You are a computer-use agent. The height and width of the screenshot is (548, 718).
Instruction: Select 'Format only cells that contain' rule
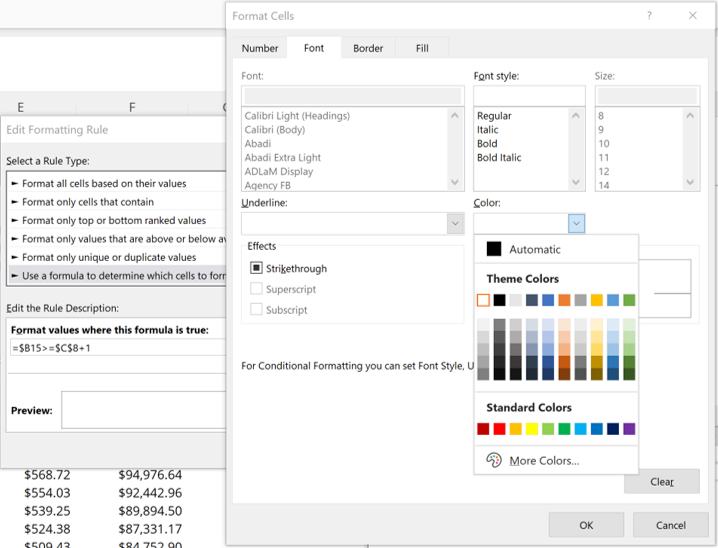tap(117, 202)
